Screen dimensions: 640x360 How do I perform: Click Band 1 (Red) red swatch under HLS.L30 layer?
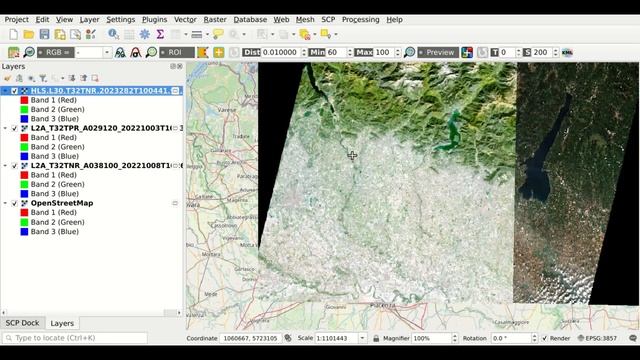[24, 100]
